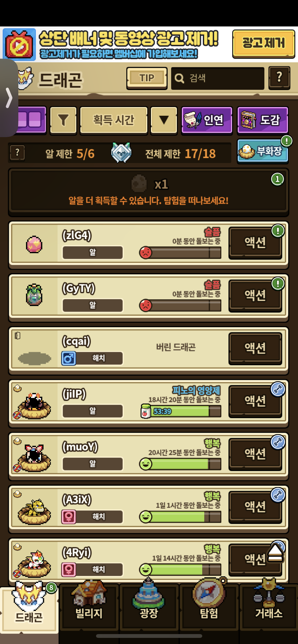Expand the left side panel arrow
The image size is (298, 644).
(9, 98)
